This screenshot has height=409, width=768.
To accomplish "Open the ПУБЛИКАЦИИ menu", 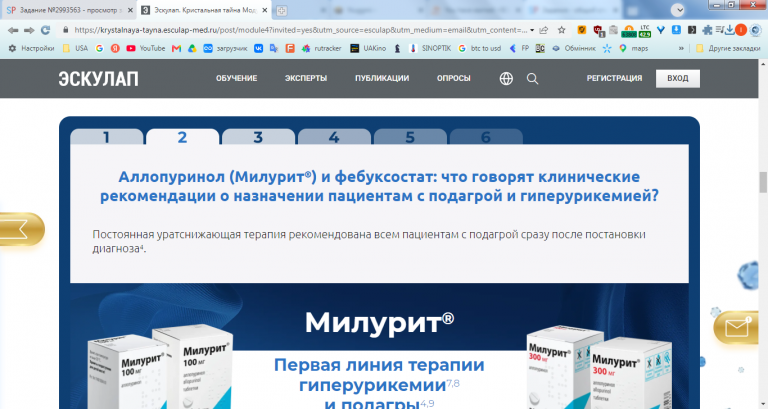I will [382, 78].
